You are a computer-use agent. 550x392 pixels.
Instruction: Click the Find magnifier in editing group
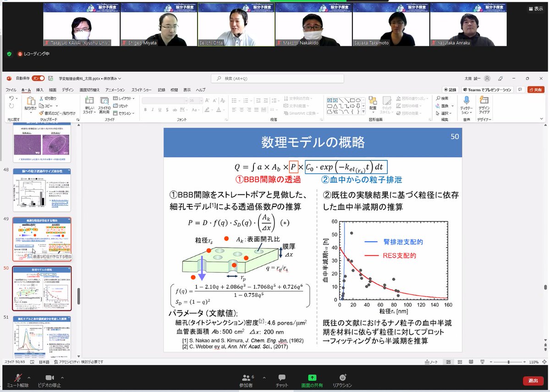pyautogui.click(x=443, y=98)
